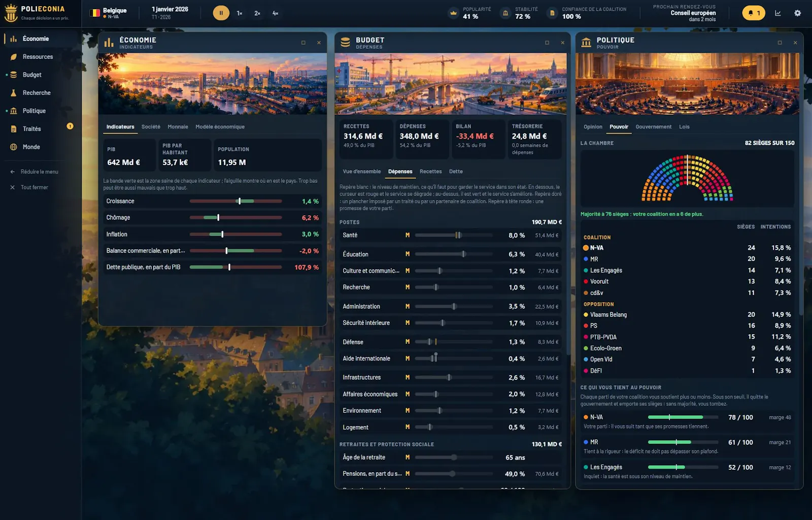Maximize the Budget panel
Image resolution: width=812 pixels, height=520 pixels.
[547, 43]
